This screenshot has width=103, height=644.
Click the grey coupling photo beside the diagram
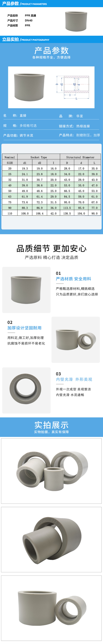click(x=30, y=87)
